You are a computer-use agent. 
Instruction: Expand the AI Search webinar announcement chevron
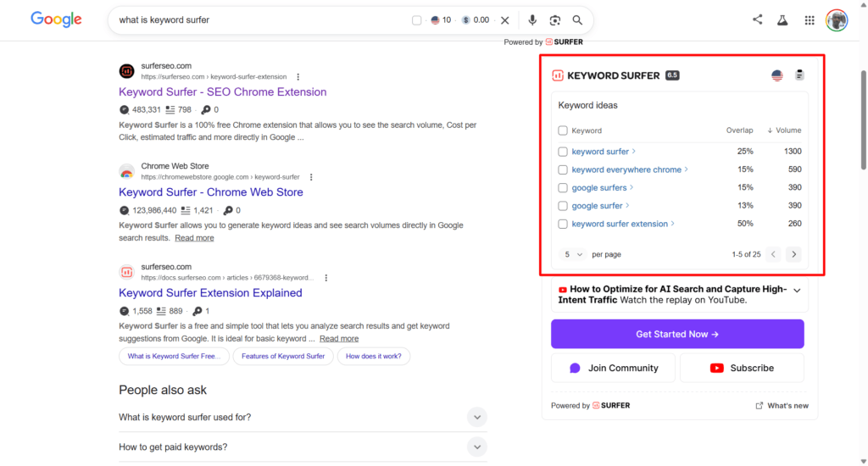(x=797, y=291)
